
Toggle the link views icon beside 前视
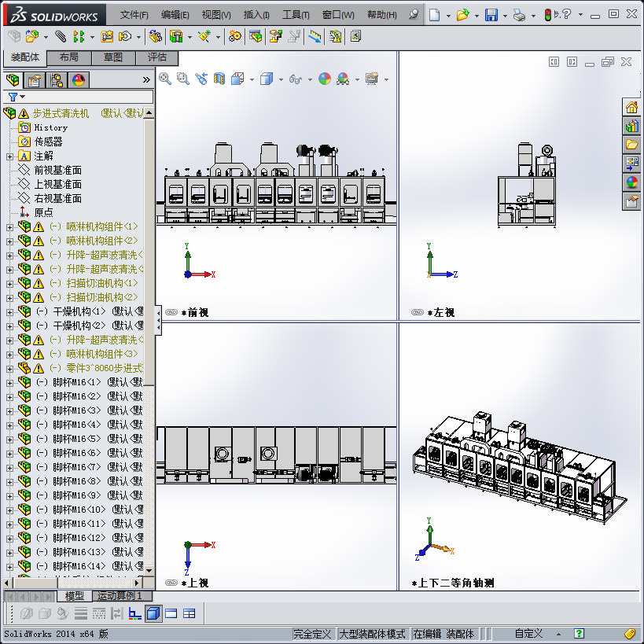point(171,312)
